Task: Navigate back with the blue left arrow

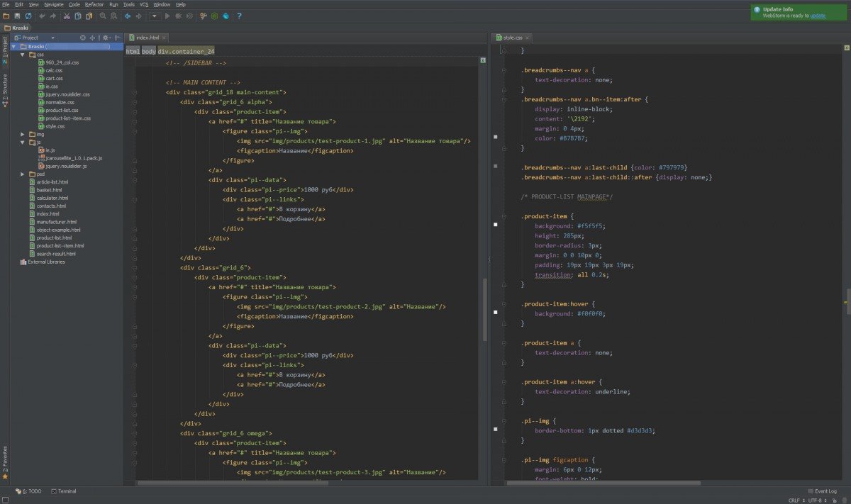Action: 128,16
